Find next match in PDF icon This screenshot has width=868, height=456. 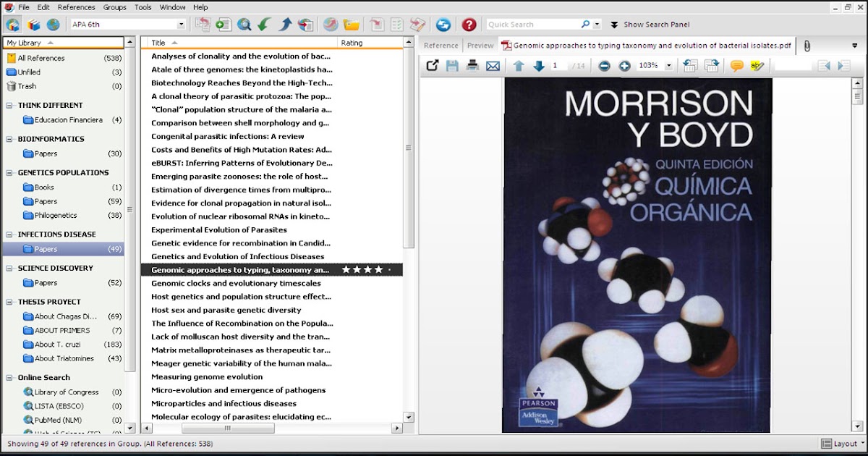(x=843, y=65)
